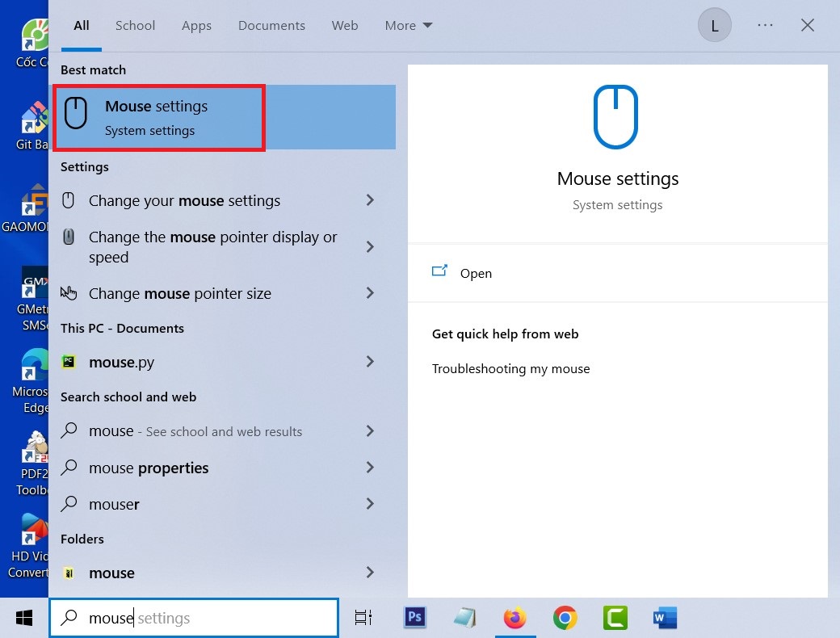Open Troubleshooting my mouse link
This screenshot has height=638, width=840.
(x=510, y=369)
